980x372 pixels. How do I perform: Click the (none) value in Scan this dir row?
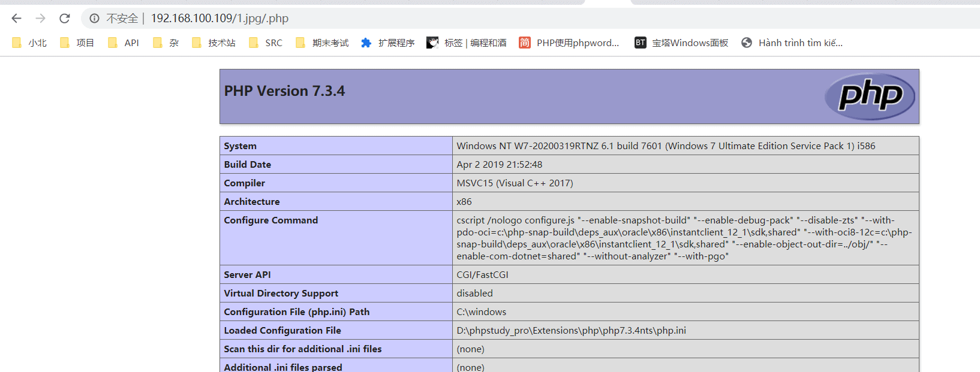pos(470,349)
